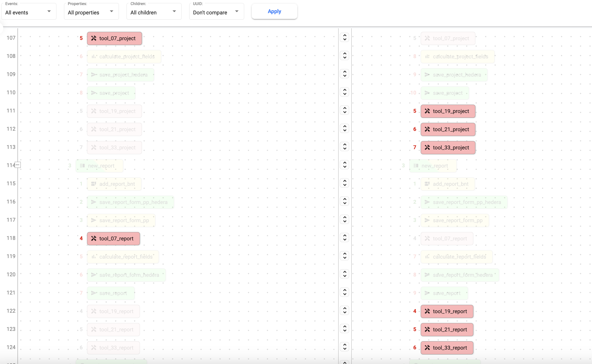592x364 pixels.
Task: Open the Children filter dropdown
Action: (154, 12)
